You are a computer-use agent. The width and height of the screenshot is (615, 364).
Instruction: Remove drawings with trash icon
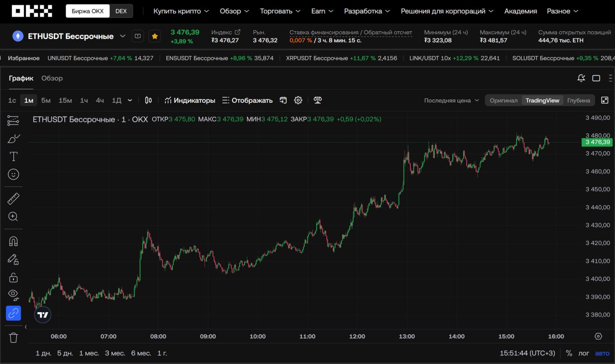13,338
